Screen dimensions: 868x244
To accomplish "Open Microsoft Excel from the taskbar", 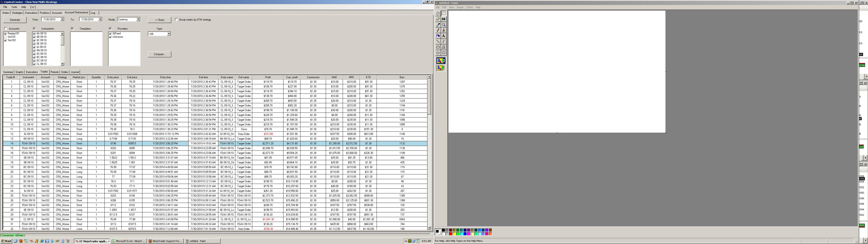I will (x=128, y=241).
